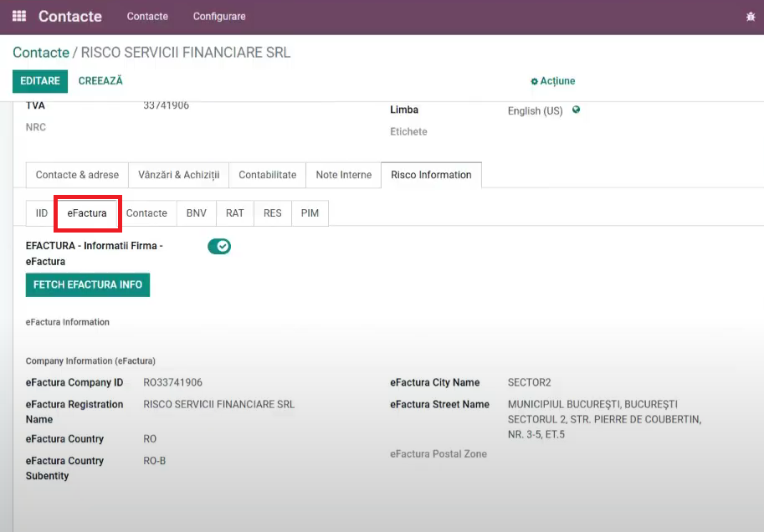Screen dimensions: 764x532
Task: Open the IID sub-tab
Action: 41,213
